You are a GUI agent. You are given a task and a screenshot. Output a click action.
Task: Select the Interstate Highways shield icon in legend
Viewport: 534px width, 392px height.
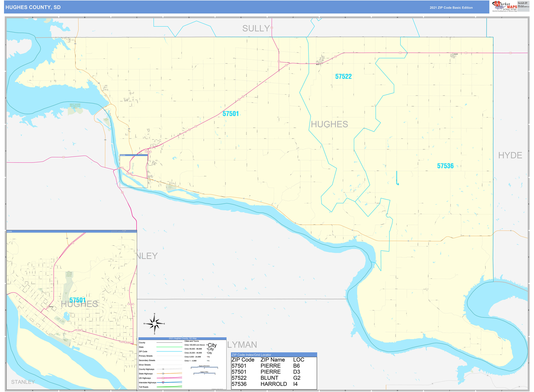pos(163,383)
